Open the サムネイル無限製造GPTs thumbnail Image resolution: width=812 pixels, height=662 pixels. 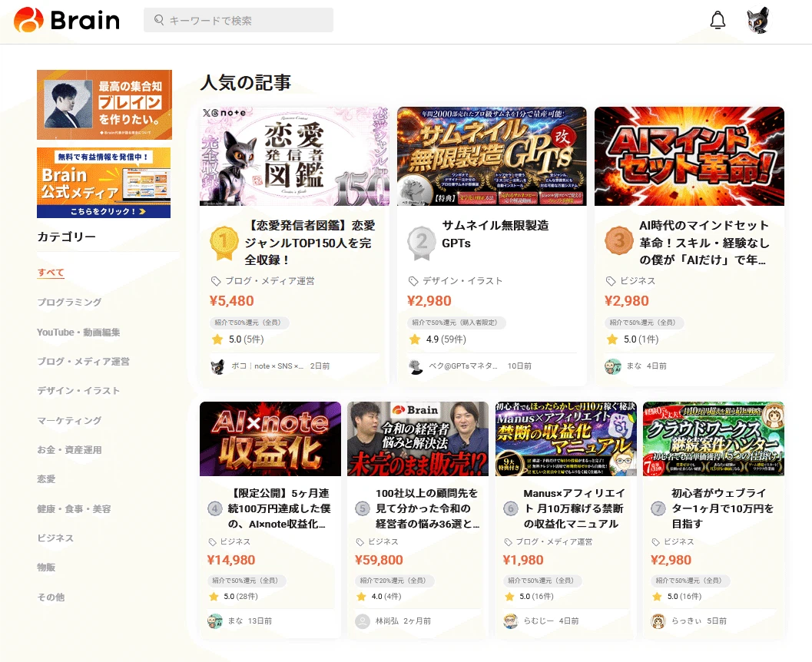[x=492, y=157]
